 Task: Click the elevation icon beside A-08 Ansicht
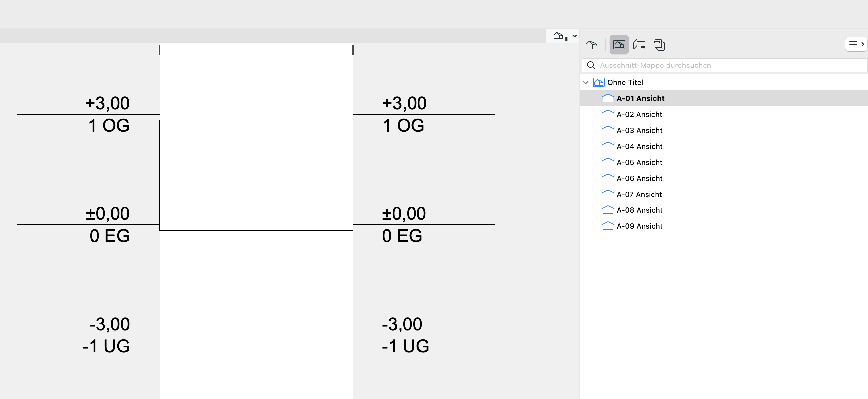[x=607, y=210]
